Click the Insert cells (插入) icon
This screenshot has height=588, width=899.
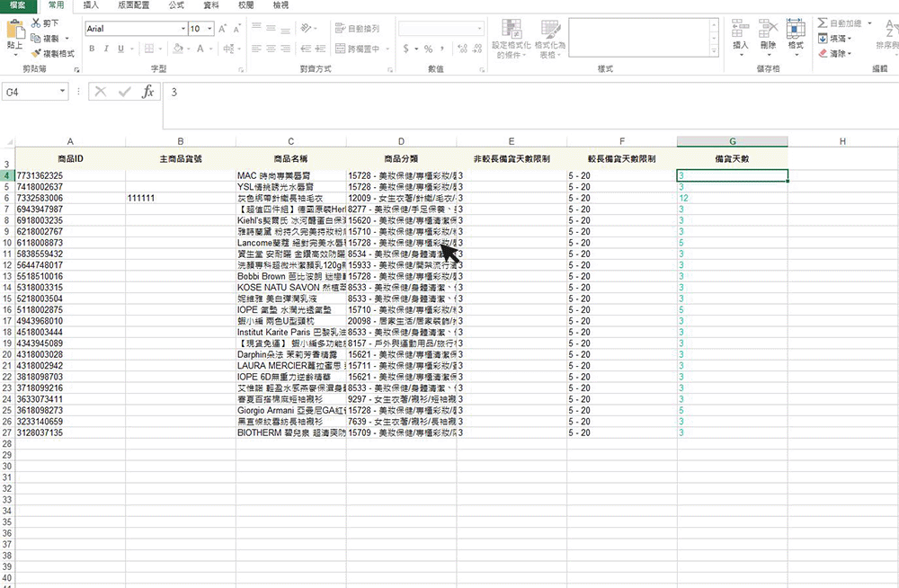(740, 29)
